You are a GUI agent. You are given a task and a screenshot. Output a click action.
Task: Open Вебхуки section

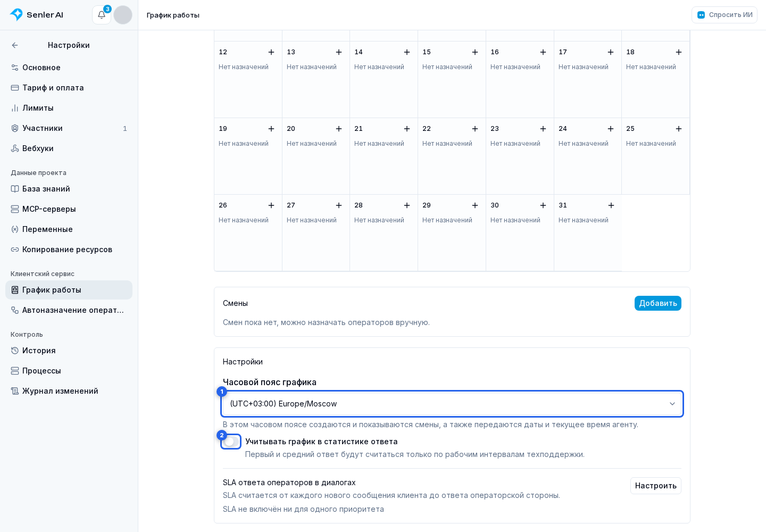(x=69, y=148)
